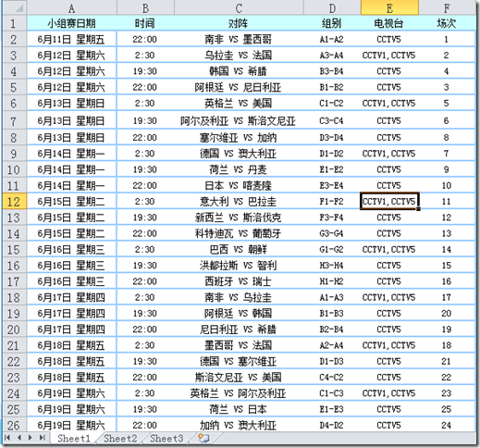Select cell 英格兰 VS 阿尔及利亚
The height and width of the screenshot is (448, 480).
(x=239, y=393)
